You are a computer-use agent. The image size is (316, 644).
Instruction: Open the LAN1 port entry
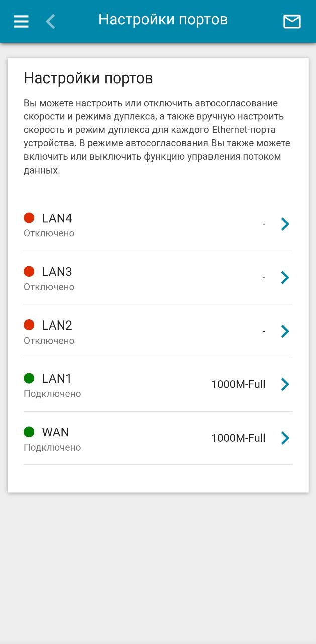[x=57, y=379]
